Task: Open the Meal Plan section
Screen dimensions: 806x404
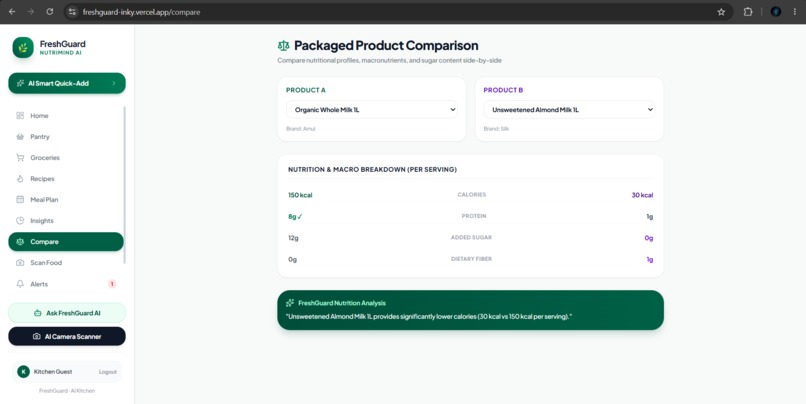Action: click(x=66, y=199)
